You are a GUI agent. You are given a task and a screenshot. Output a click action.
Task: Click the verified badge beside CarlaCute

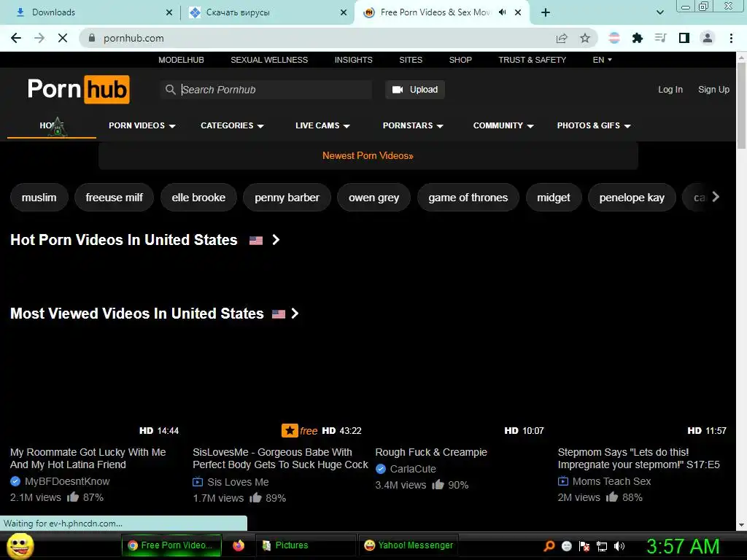point(381,469)
